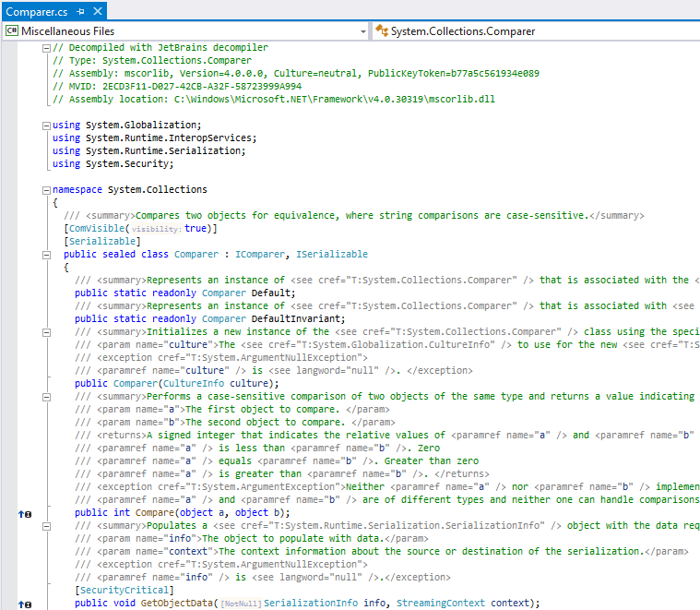The image size is (700, 610).
Task: Close the Comparer.cs tab
Action: coord(96,11)
